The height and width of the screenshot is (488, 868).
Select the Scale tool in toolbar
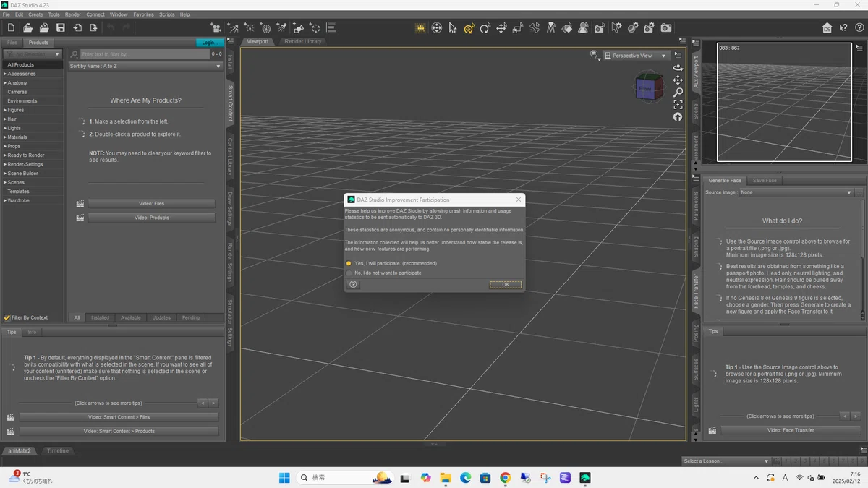(518, 27)
